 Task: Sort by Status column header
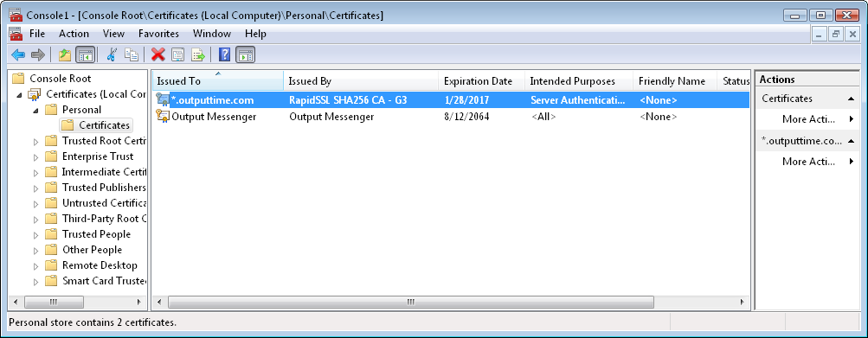point(734,81)
